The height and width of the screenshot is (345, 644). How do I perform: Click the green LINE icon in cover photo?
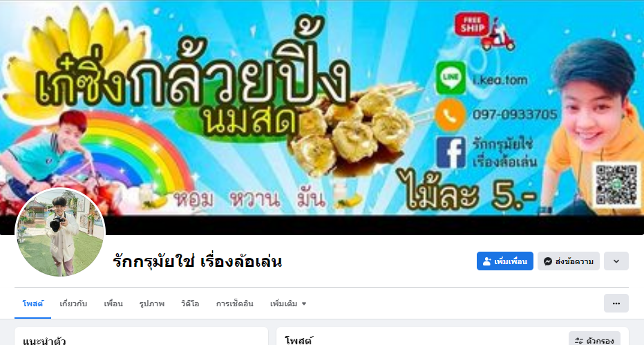pos(451,77)
